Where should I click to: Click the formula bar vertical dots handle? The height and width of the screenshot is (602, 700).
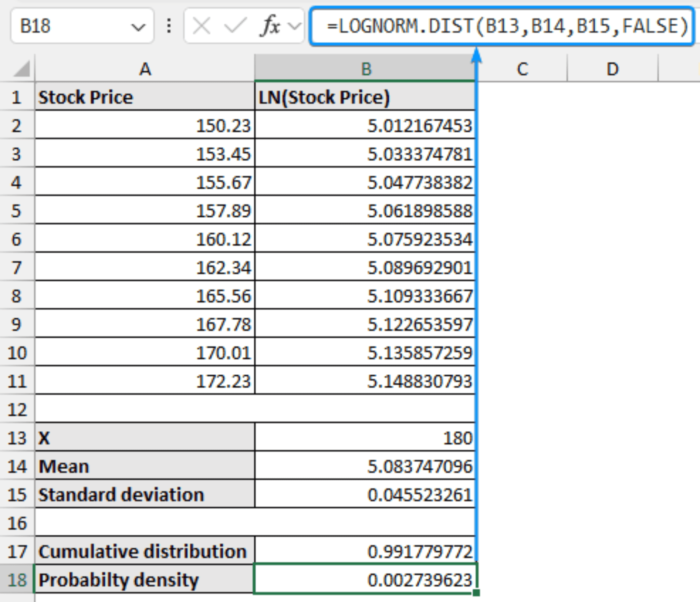click(169, 26)
